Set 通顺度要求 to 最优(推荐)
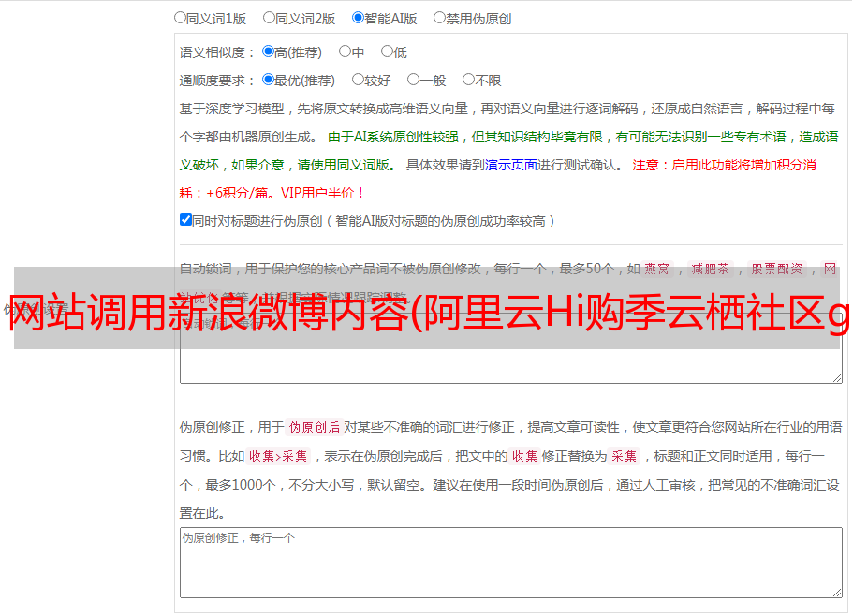The width and height of the screenshot is (853, 616). tap(268, 80)
